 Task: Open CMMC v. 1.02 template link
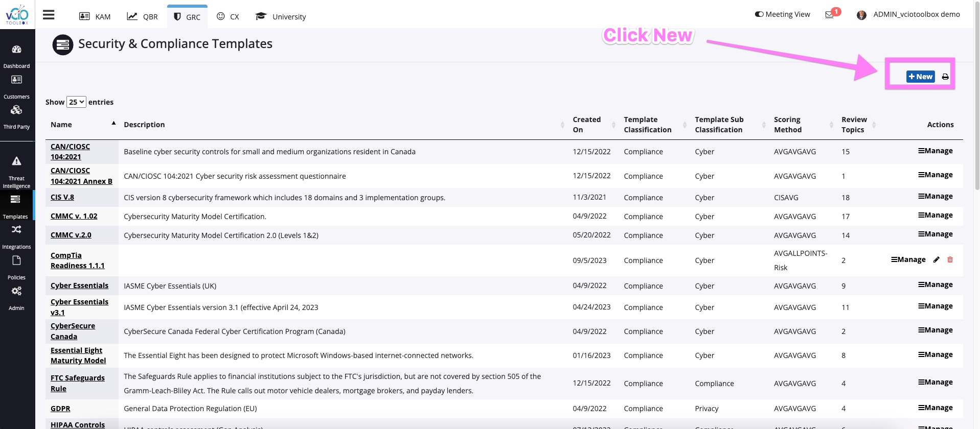(74, 216)
